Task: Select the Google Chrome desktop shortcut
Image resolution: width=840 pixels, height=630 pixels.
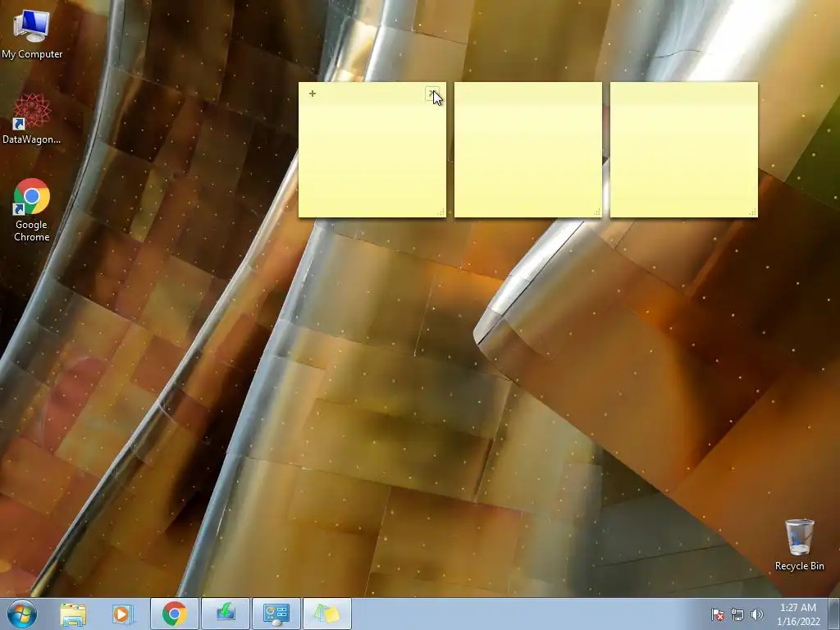Action: pyautogui.click(x=32, y=210)
